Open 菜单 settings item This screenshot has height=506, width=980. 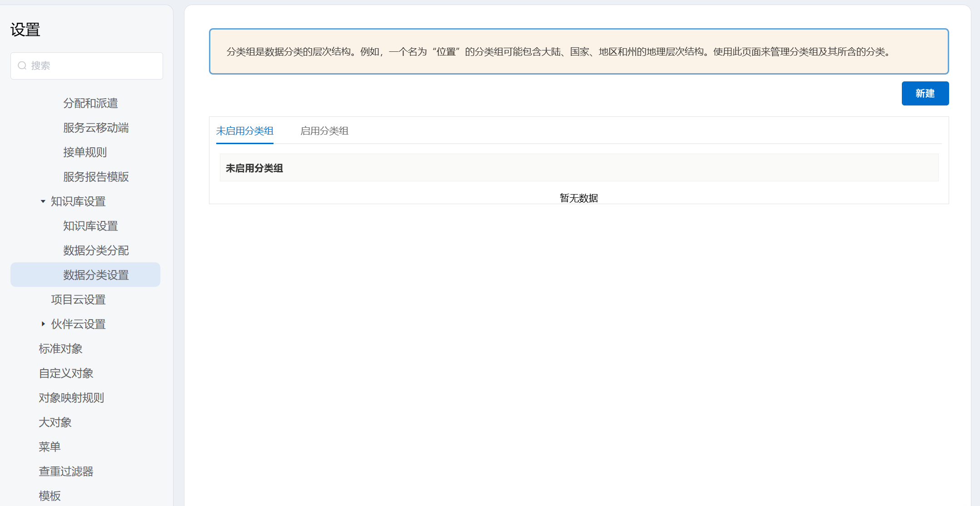(50, 447)
